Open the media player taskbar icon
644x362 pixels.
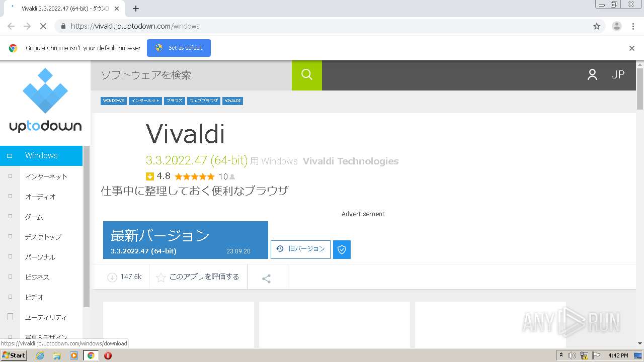click(74, 355)
